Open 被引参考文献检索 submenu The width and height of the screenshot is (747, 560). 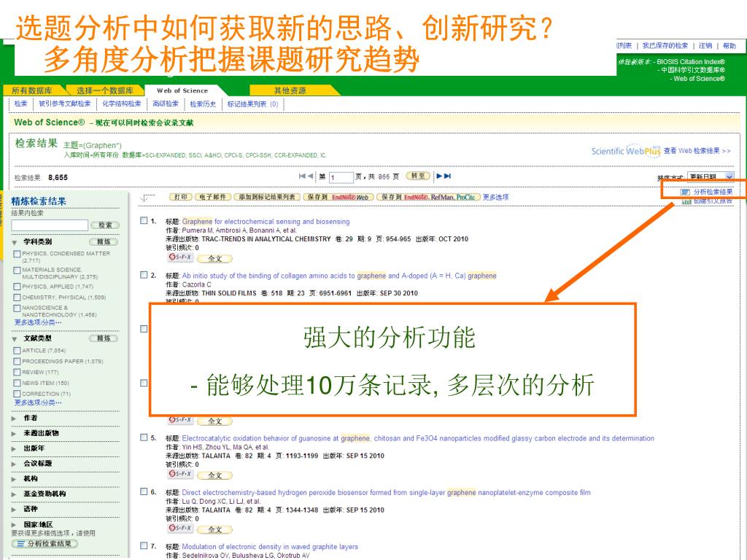tap(65, 104)
